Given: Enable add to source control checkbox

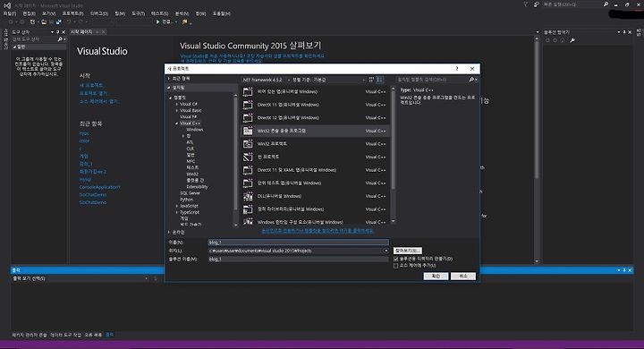Looking at the screenshot, I should tap(396, 266).
